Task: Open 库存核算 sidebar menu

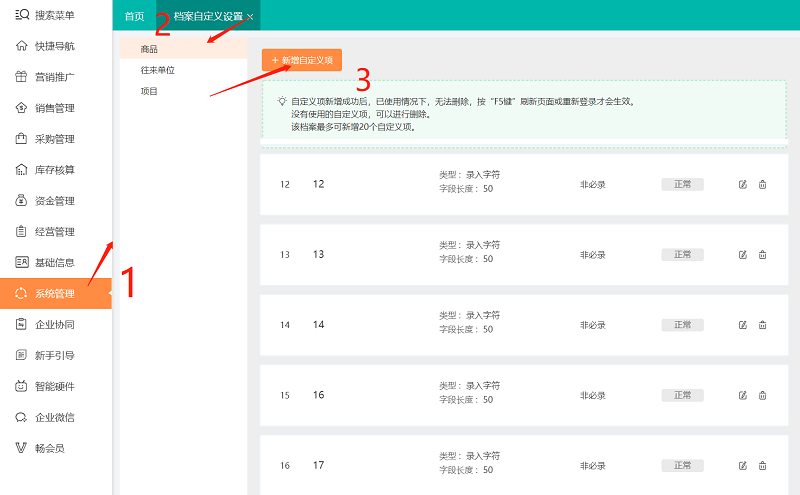Action: click(55, 170)
